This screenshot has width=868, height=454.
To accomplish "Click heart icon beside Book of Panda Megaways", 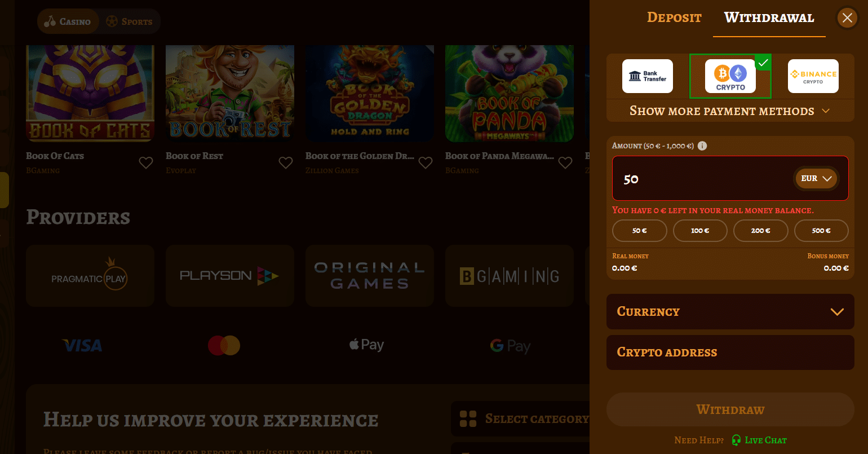I will click(x=565, y=163).
